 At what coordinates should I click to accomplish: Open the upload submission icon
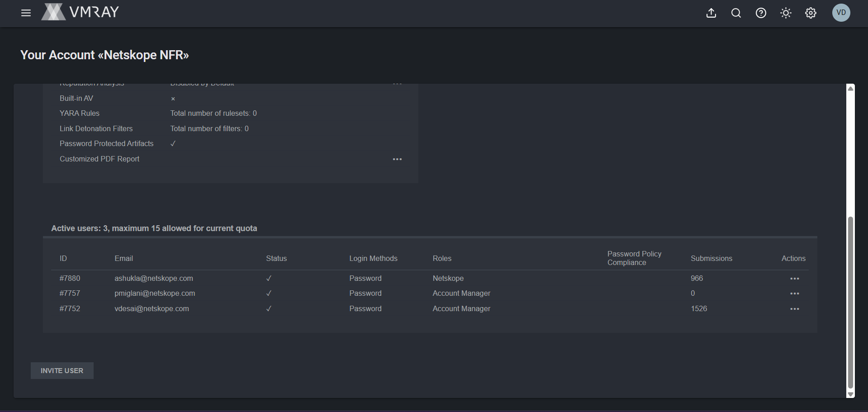pyautogui.click(x=711, y=13)
